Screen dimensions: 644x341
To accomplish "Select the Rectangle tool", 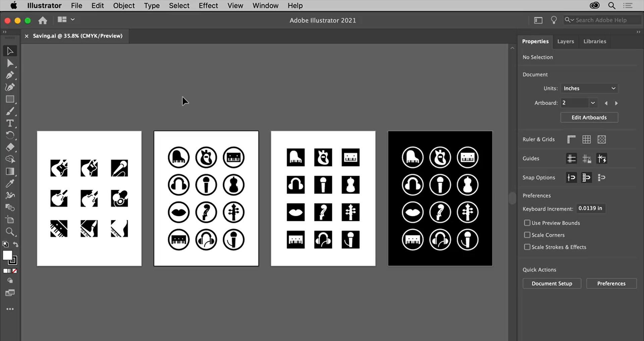I will pyautogui.click(x=10, y=99).
